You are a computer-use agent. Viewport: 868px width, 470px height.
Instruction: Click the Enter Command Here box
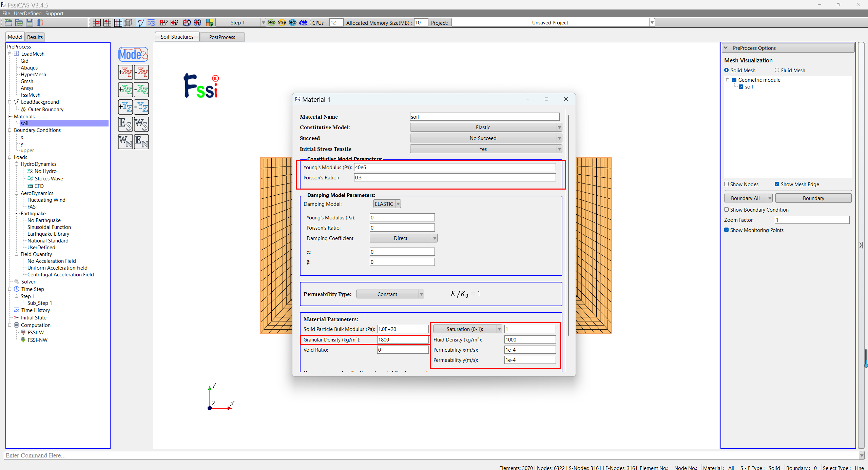431,455
